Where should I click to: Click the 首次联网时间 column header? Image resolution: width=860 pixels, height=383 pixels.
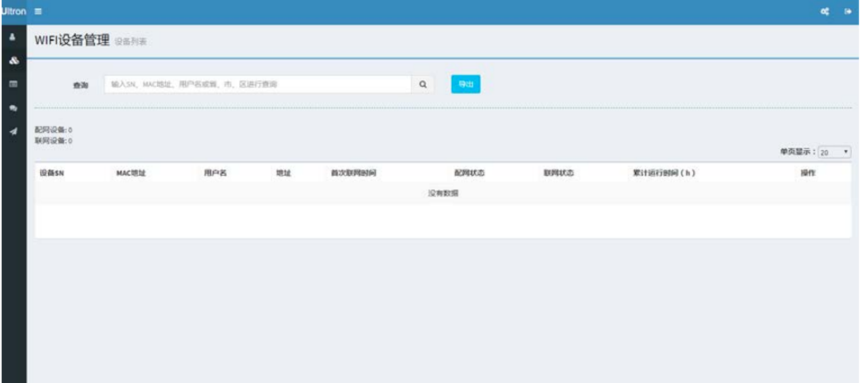pos(353,173)
